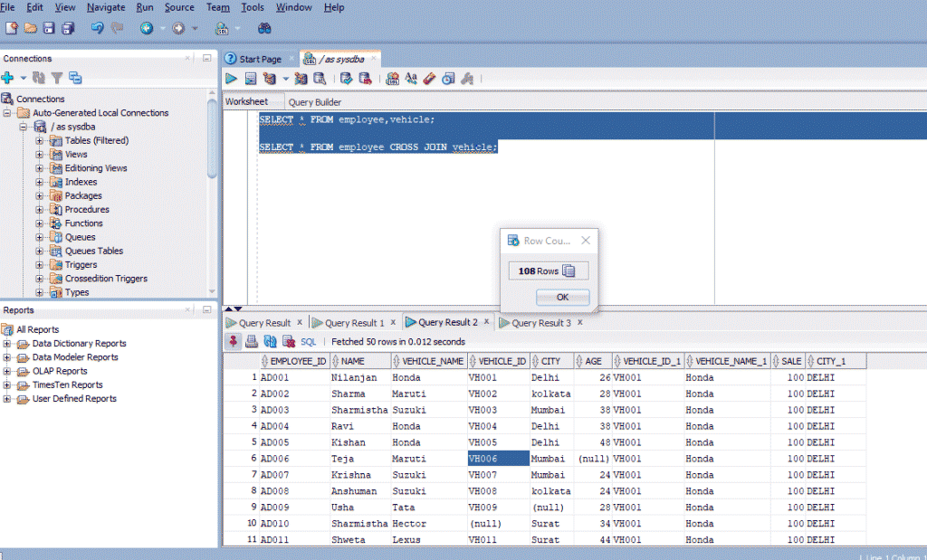
Task: Select the Clear (eraser) icon in the worksheet toolbar
Action: click(x=427, y=78)
